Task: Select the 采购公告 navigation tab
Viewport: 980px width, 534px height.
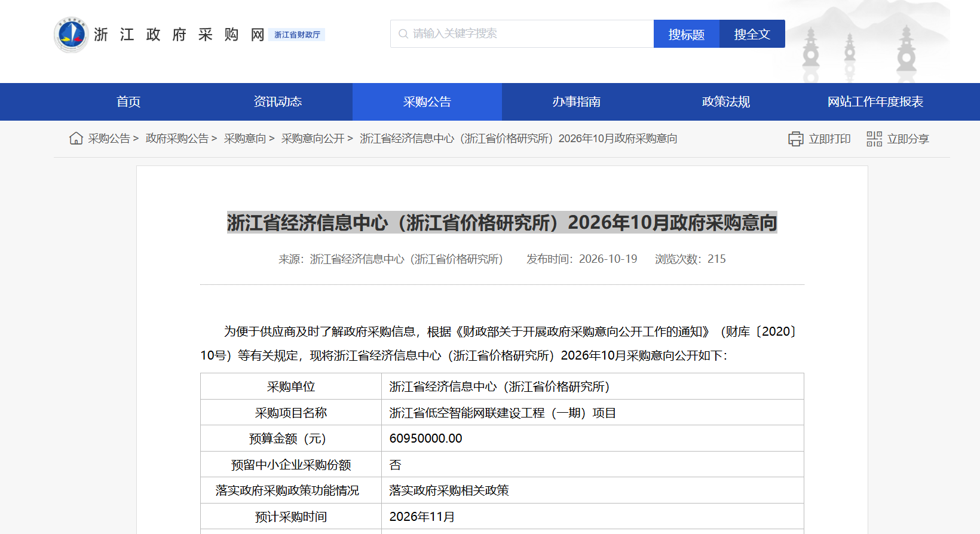Action: [427, 102]
